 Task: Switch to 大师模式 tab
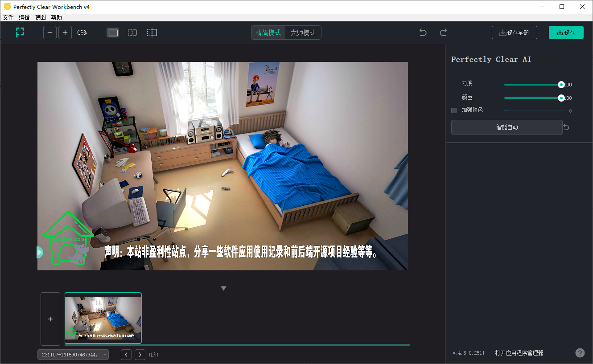pyautogui.click(x=303, y=33)
